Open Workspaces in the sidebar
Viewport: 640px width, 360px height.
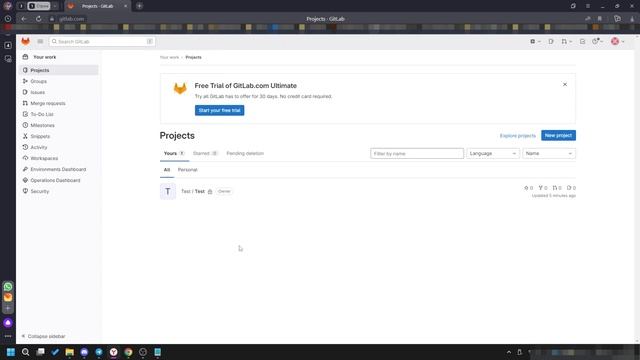(59, 158)
